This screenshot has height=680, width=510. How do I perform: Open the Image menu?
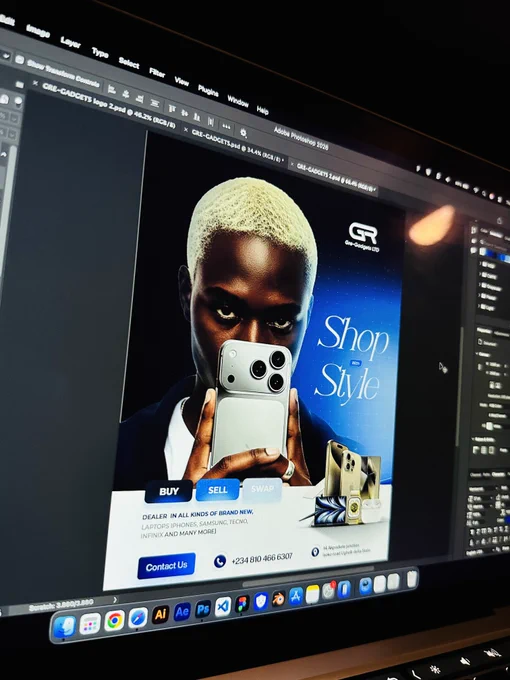[x=38, y=30]
